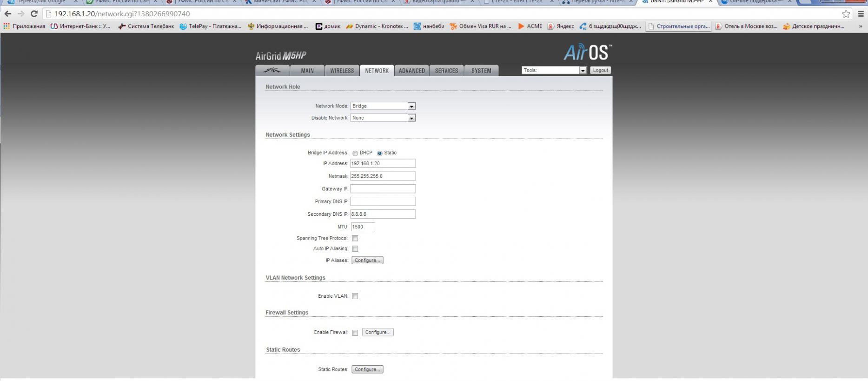The width and height of the screenshot is (868, 381).
Task: Open TelePay bookmark
Action: pos(210,26)
